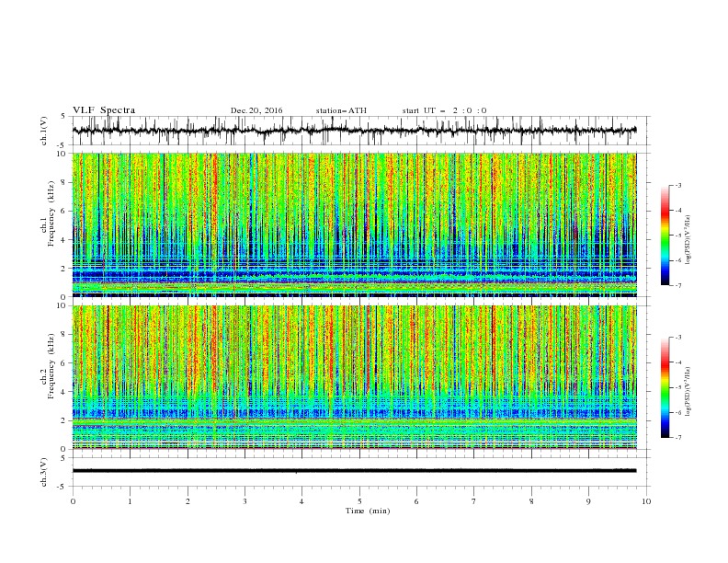This screenshot has height=563, width=728.
Task: Click the lower color bar's 'log(PSD)(V²/Hz)' label
Action: pos(688,392)
